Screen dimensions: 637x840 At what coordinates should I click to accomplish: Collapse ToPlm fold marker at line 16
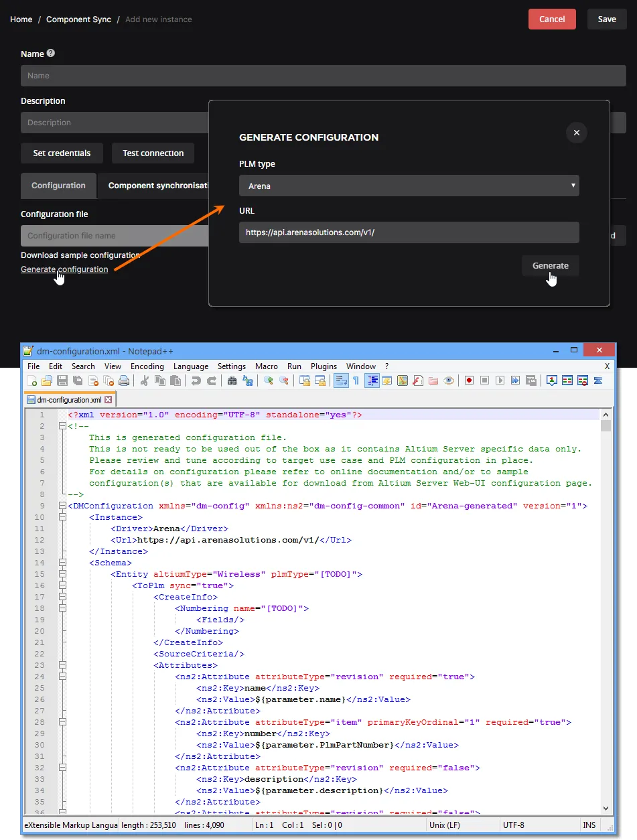[x=62, y=585]
